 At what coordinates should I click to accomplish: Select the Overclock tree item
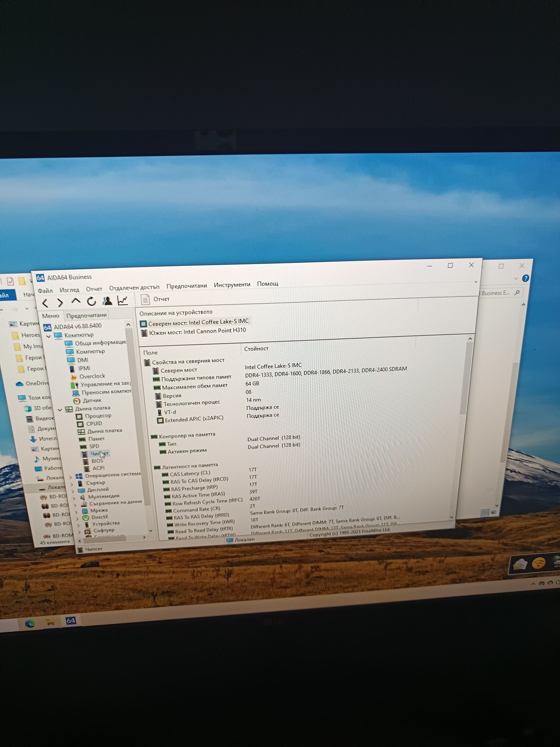click(x=88, y=376)
